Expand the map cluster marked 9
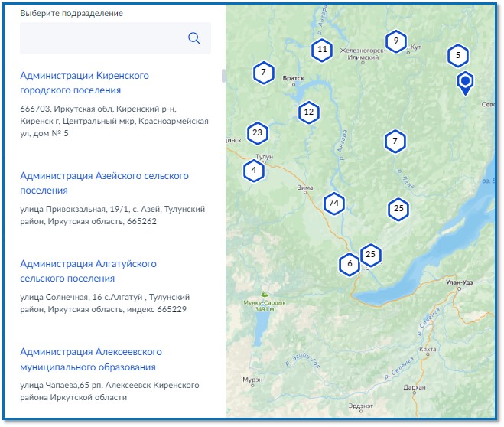The image size is (504, 427). (395, 41)
